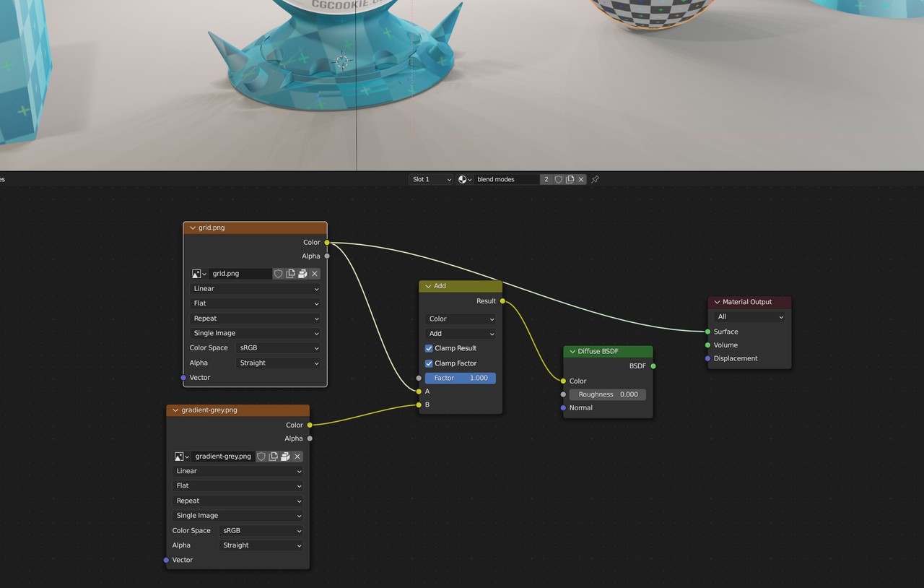Toggle fake user shield for blend modes material
The image size is (924, 588).
click(558, 179)
